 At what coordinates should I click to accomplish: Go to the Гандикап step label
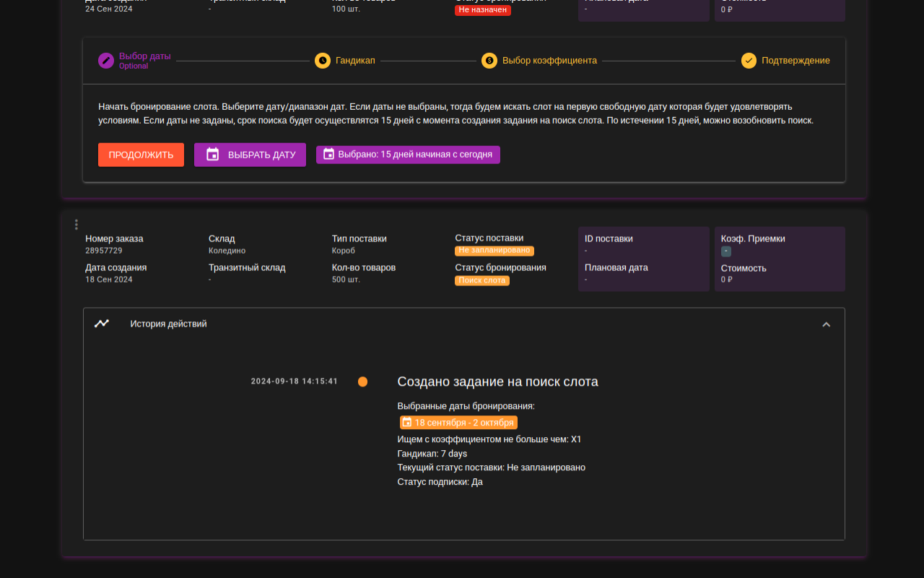click(x=355, y=61)
